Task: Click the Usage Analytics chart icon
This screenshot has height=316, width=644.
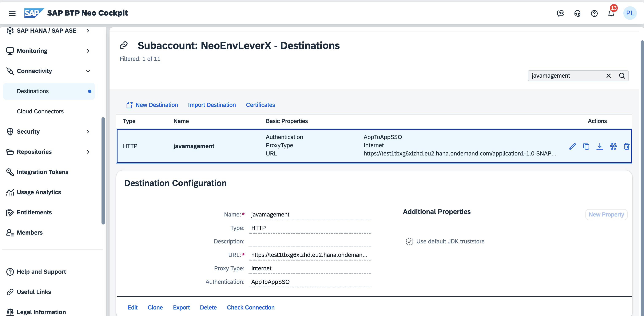Action: [10, 192]
